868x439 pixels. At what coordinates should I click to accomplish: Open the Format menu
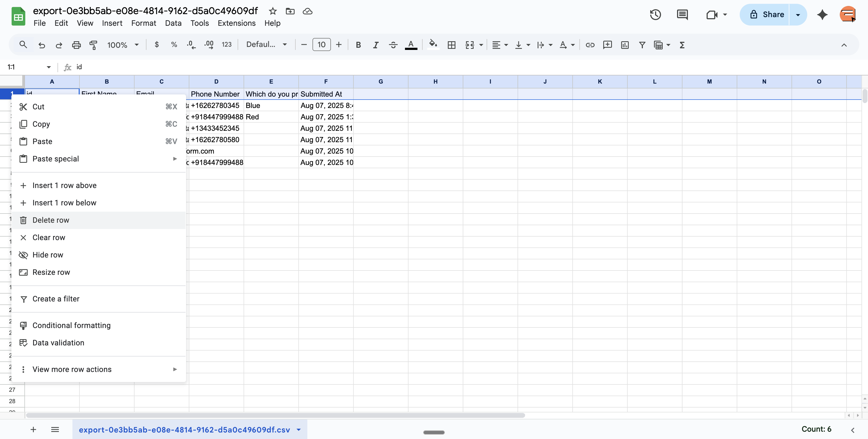coord(143,23)
